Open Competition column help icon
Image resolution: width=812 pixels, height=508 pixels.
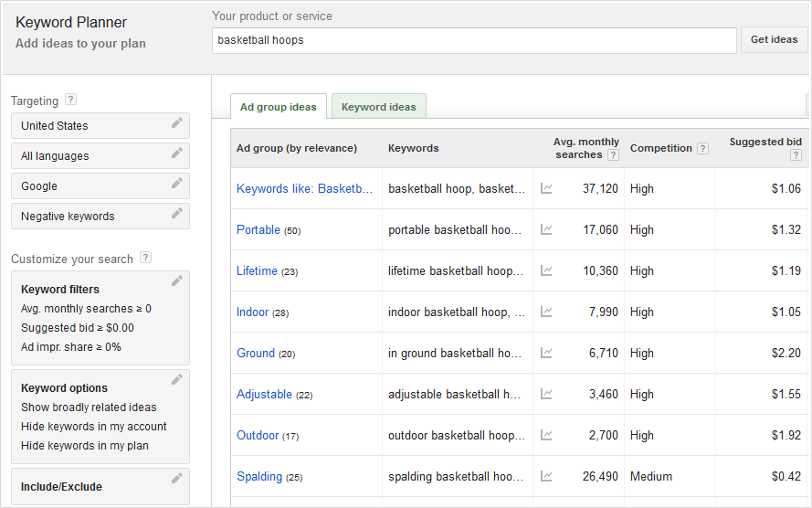[x=702, y=149]
